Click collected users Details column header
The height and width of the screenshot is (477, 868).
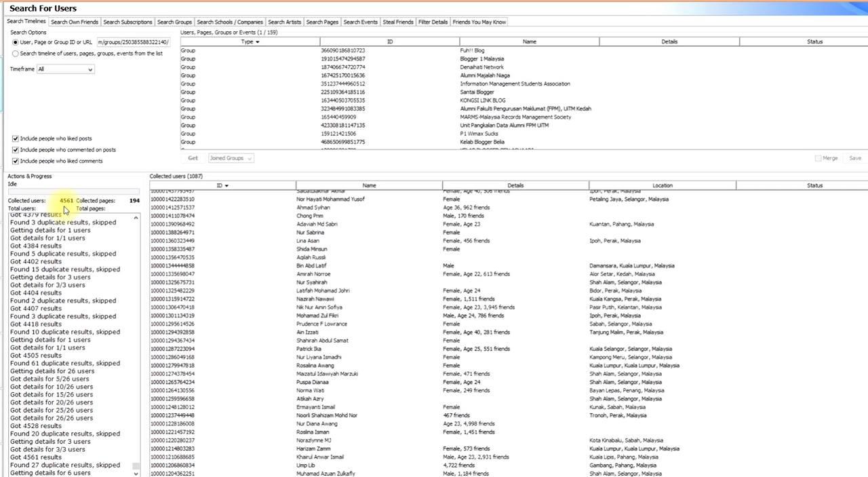[x=515, y=185]
